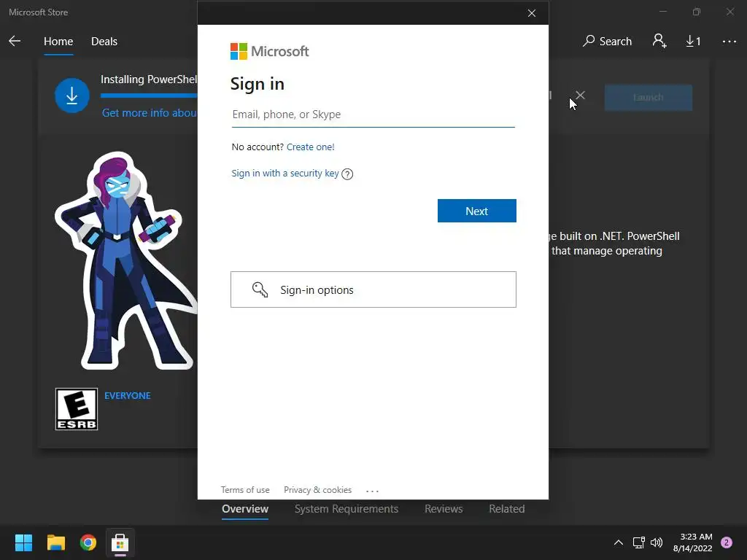Click the back arrow in Microsoft Store
Viewport: 747px width, 560px height.
15,42
